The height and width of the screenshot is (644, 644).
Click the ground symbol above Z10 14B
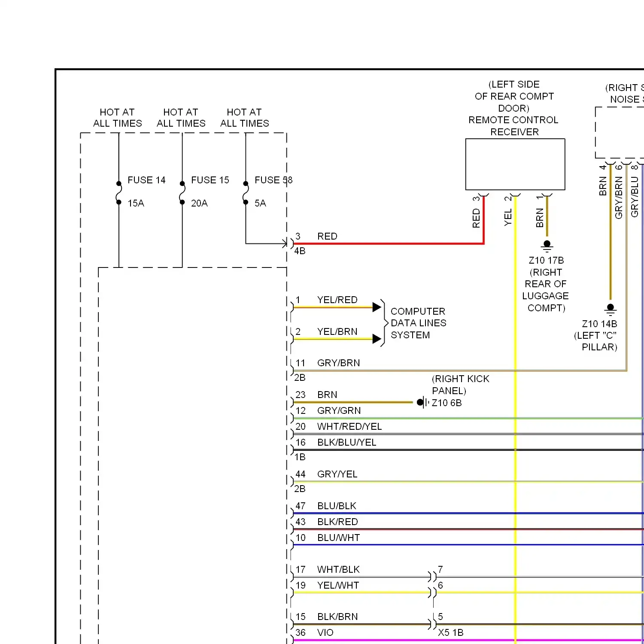(x=611, y=310)
